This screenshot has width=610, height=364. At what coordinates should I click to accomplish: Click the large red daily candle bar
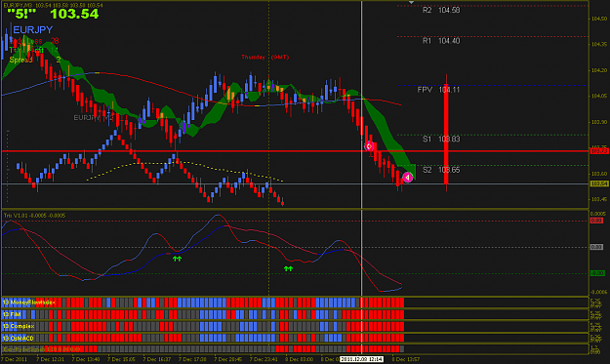click(446, 134)
